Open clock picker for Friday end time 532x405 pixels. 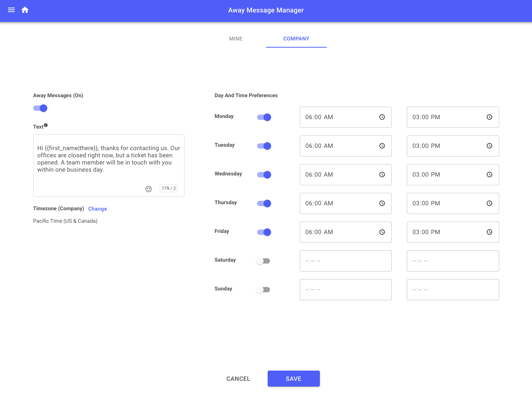489,232
